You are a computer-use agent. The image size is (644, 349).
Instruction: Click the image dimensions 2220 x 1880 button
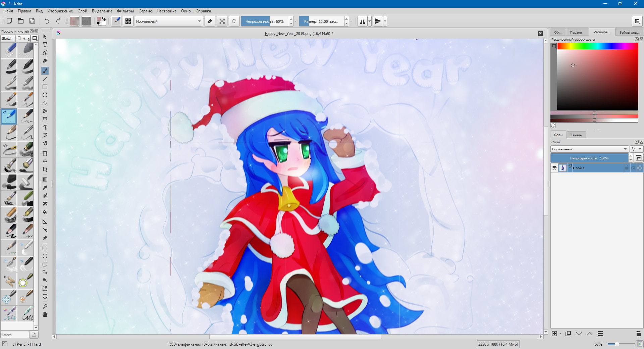(498, 344)
